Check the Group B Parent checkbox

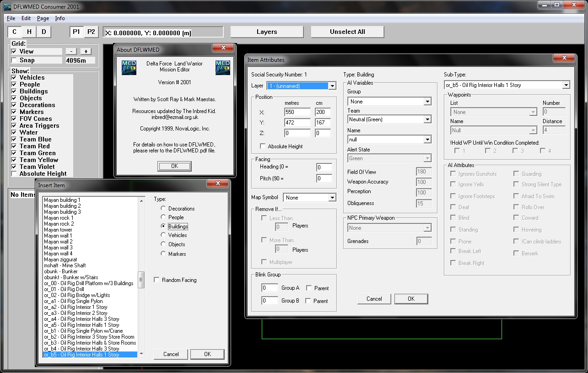(x=308, y=301)
